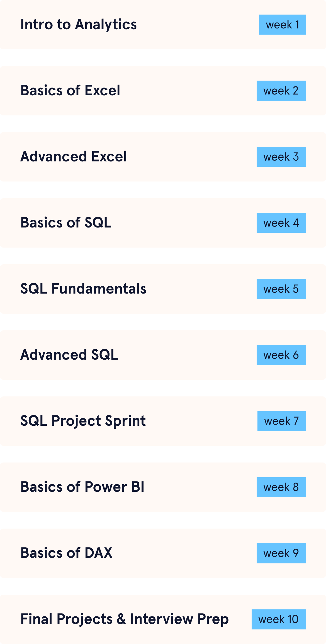Click the week 9 tag

point(281,553)
